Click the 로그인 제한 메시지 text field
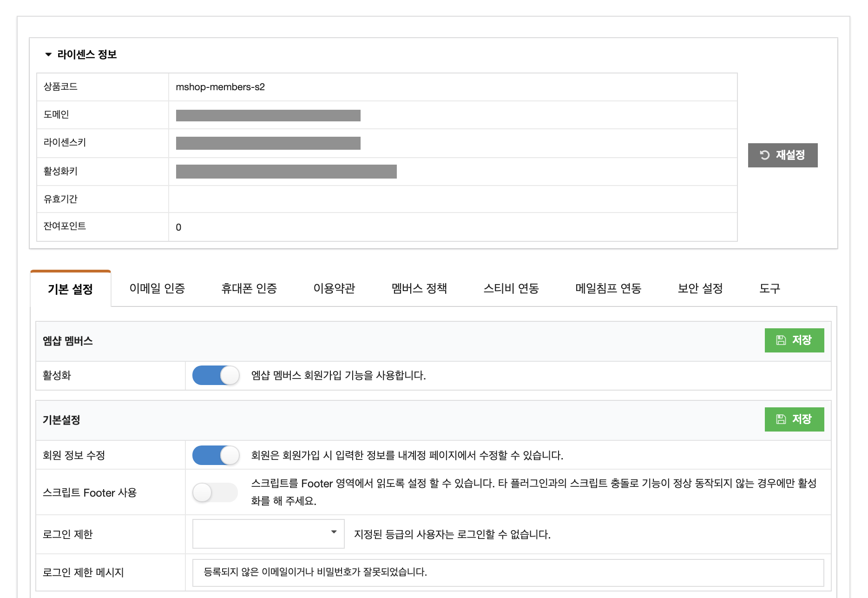The image size is (868, 598). coord(508,572)
